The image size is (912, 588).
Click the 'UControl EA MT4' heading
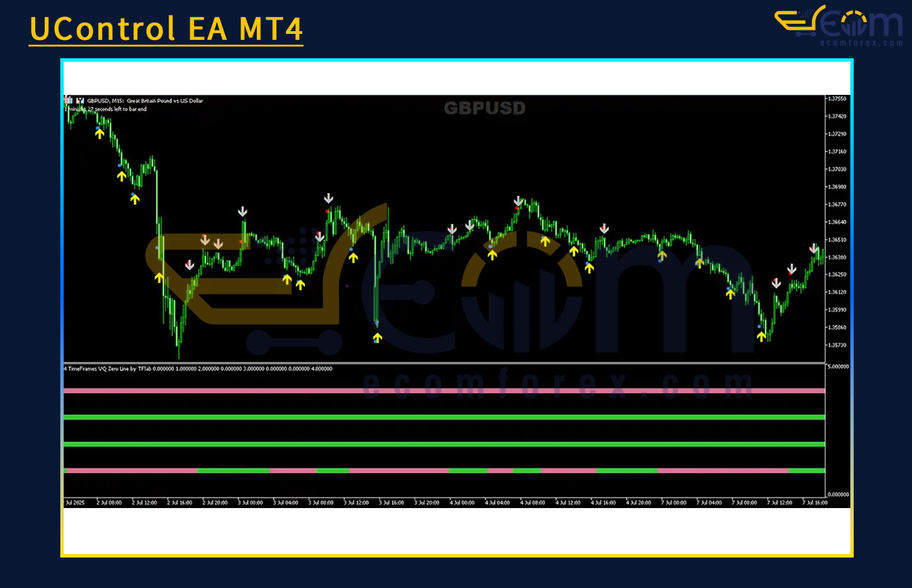click(x=166, y=29)
